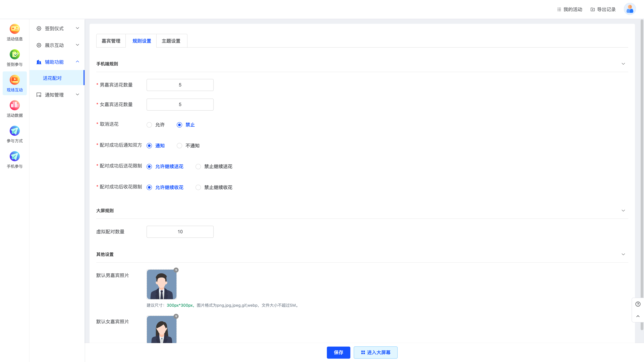
Task: Switch to the 规则设置 tab
Action: (x=142, y=41)
